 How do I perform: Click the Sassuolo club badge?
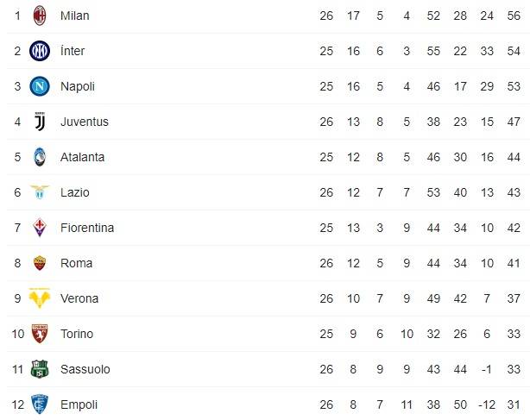[40, 369]
